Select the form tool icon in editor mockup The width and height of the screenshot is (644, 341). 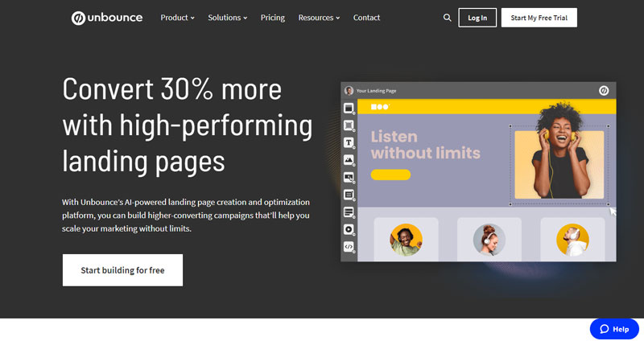point(349,195)
